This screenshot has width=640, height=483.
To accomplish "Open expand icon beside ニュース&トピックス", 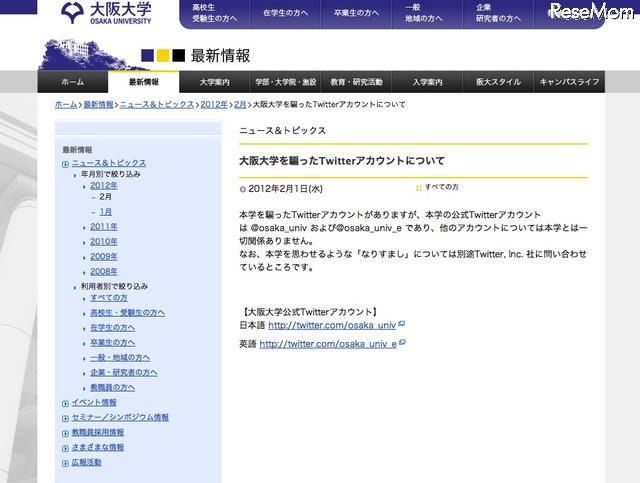I will (x=65, y=164).
